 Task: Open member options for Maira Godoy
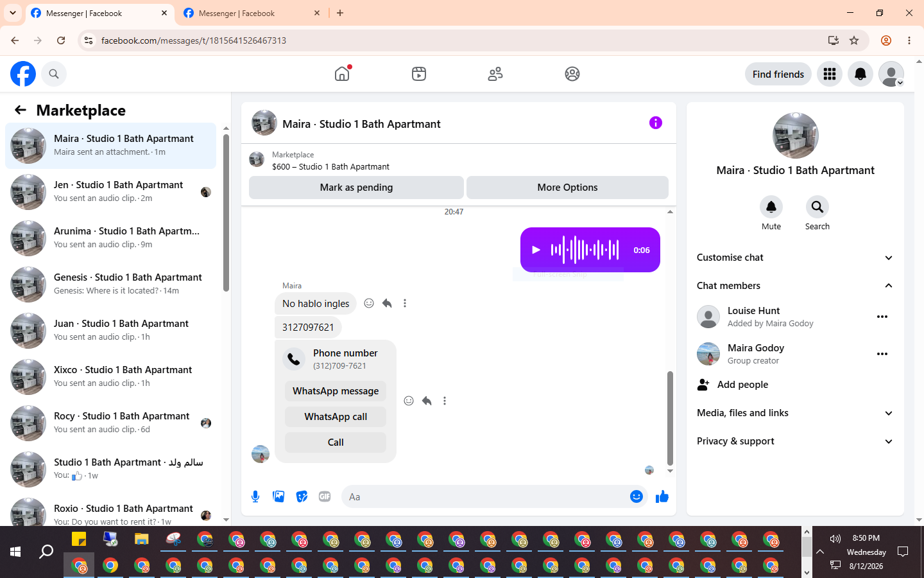tap(882, 354)
